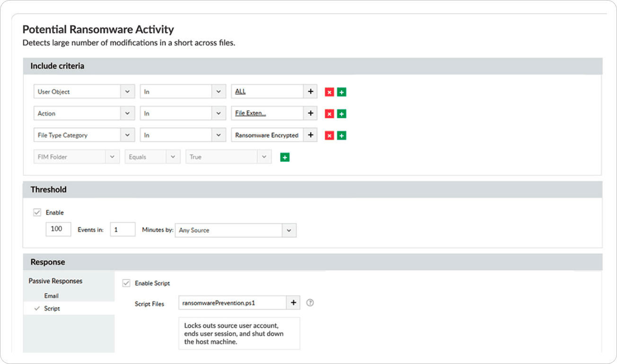Open the help tooltip next to Script Files
The height and width of the screenshot is (364, 617).
click(x=310, y=302)
